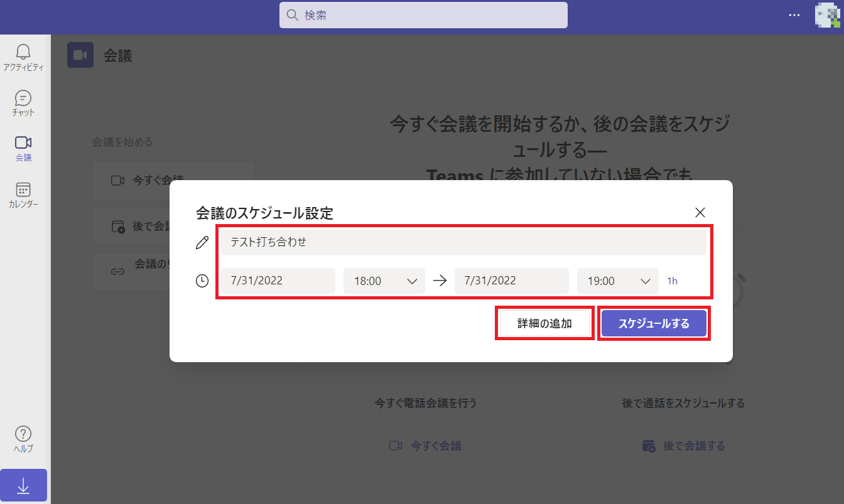Open the three-dot more options menu
The height and width of the screenshot is (504, 844).
pyautogui.click(x=794, y=15)
